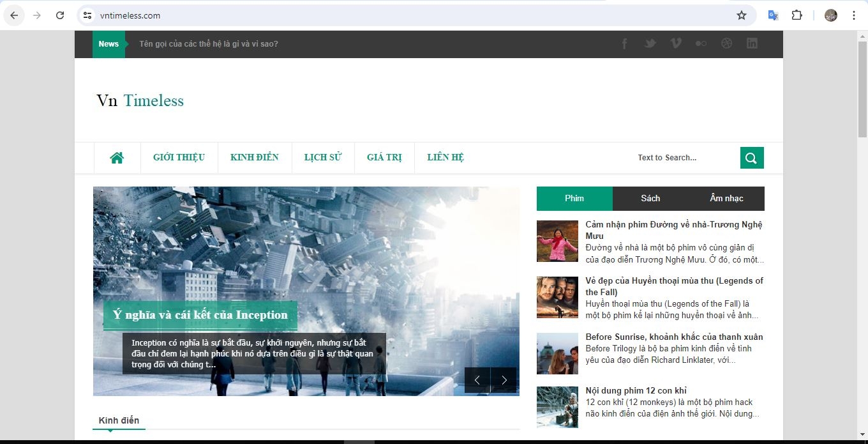Screen dimensions: 868x444
Task: Open the Twitter icon in top bar
Action: pyautogui.click(x=650, y=43)
